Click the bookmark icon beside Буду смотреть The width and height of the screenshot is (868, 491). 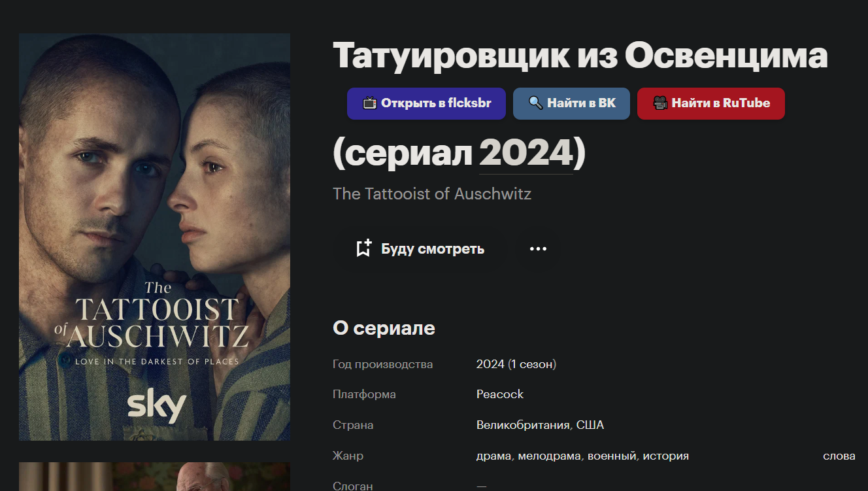click(x=364, y=248)
